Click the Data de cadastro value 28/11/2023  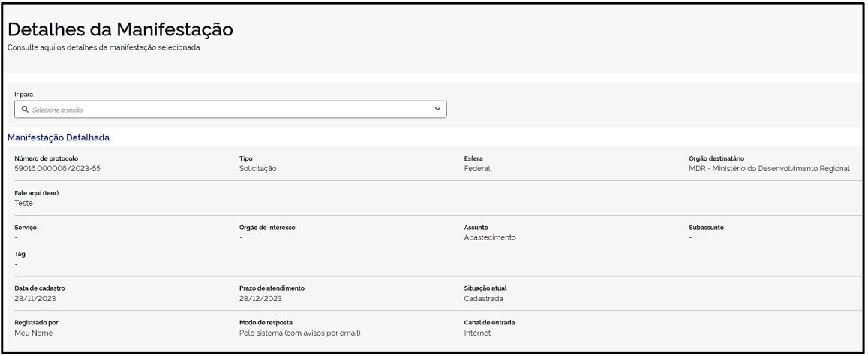(35, 298)
